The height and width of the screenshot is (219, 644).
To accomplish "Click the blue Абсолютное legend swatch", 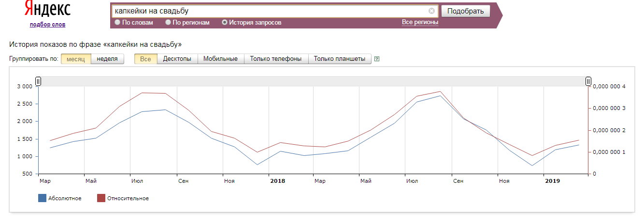I will click(42, 198).
